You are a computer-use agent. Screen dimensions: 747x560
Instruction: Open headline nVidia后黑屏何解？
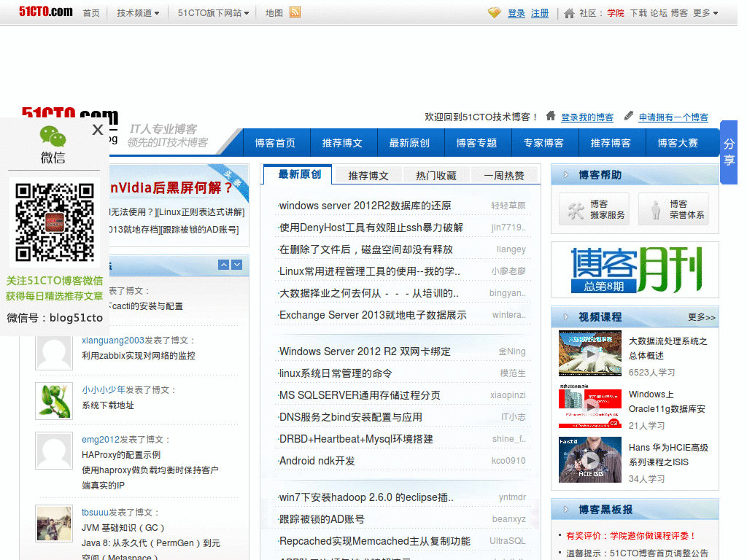(171, 187)
